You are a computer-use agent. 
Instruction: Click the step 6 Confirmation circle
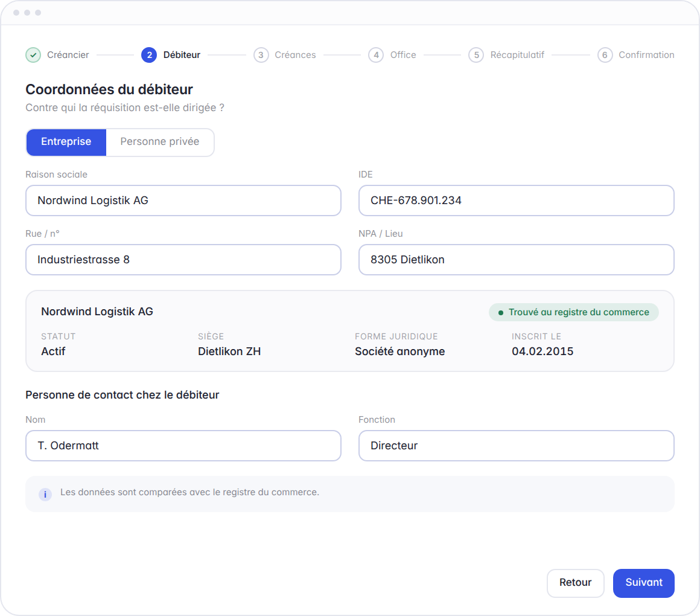click(605, 55)
